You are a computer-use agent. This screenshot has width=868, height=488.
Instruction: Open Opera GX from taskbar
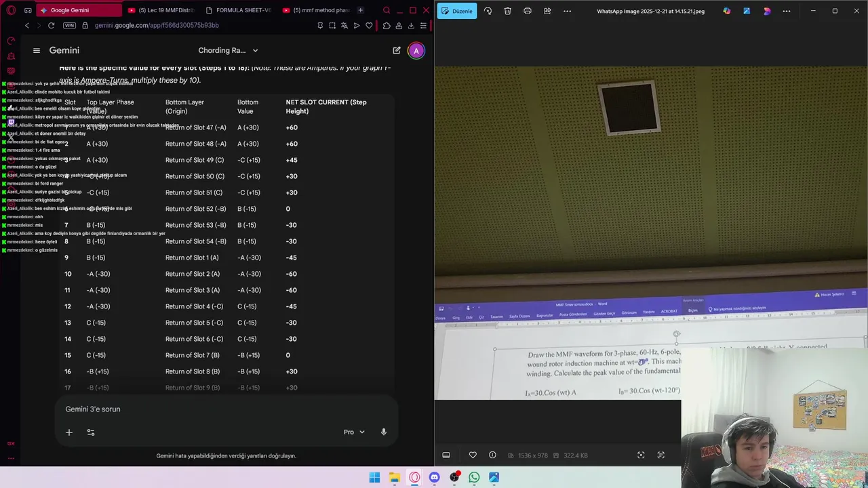point(414,477)
